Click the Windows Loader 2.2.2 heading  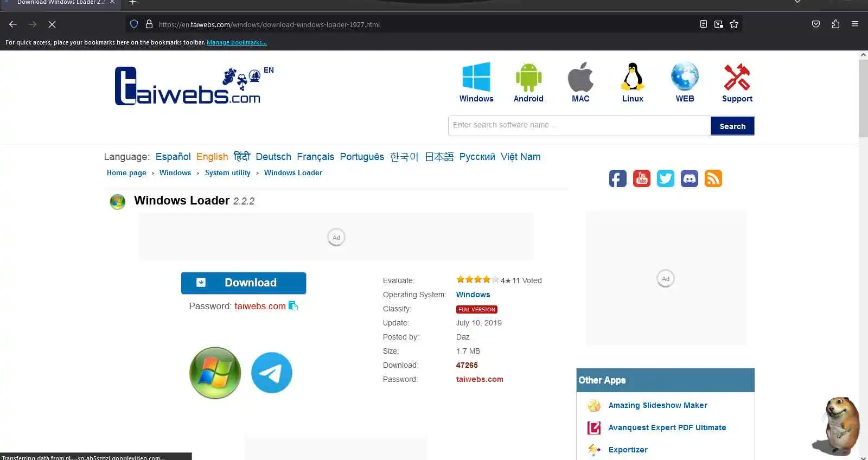pyautogui.click(x=194, y=201)
